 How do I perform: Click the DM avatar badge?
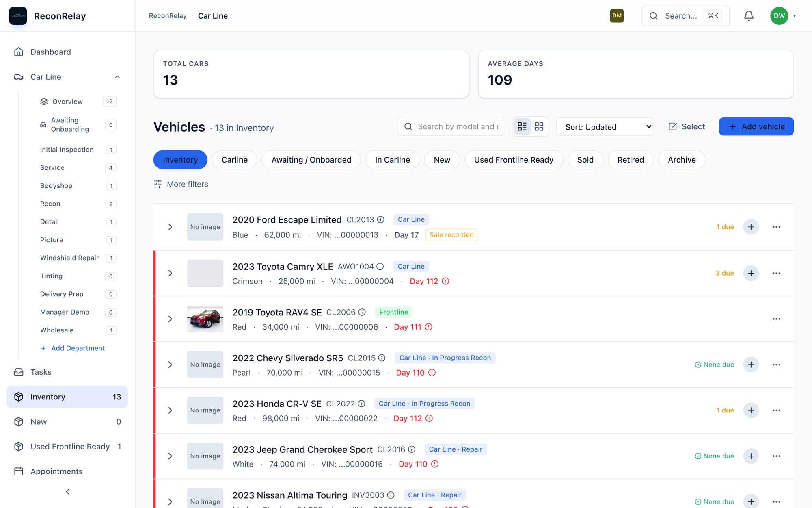[x=617, y=16]
